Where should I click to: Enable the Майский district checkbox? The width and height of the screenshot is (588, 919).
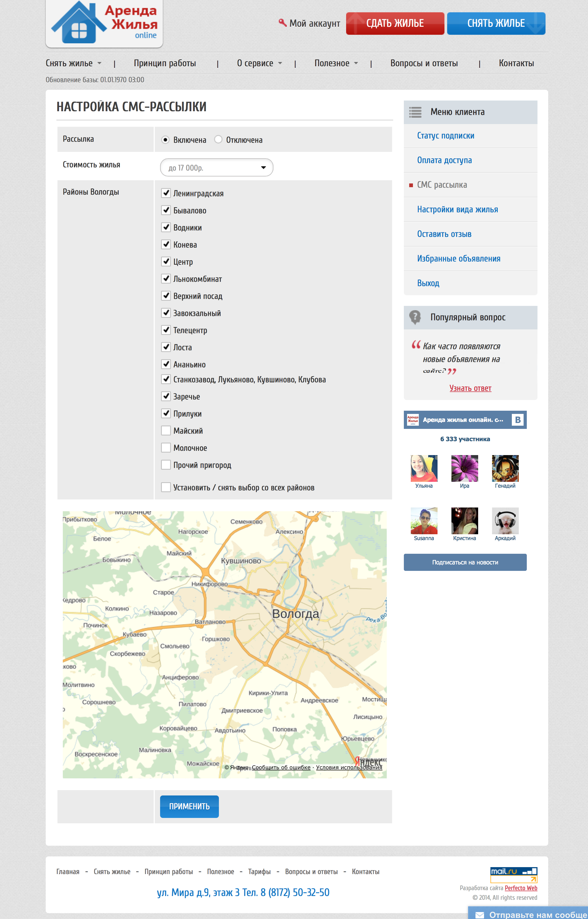(x=166, y=430)
